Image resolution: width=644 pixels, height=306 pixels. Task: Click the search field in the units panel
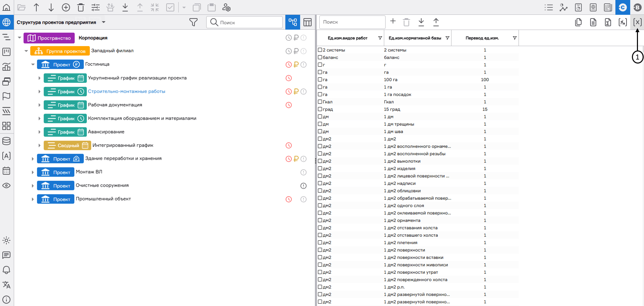(x=352, y=22)
